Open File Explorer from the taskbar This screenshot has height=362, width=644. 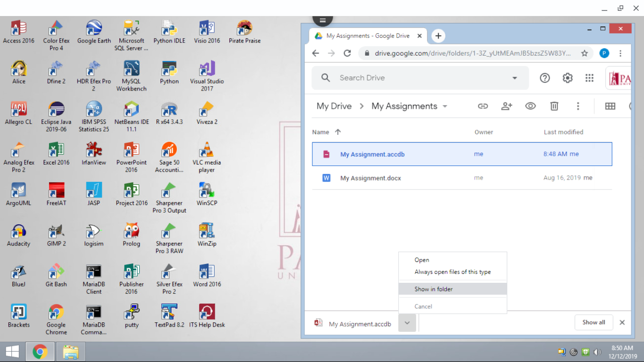point(71,352)
